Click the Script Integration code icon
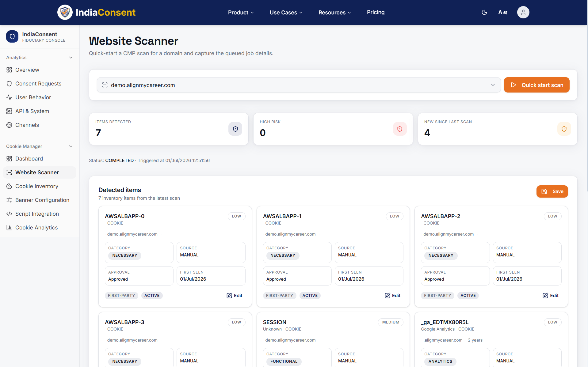The height and width of the screenshot is (367, 588). pos(9,214)
